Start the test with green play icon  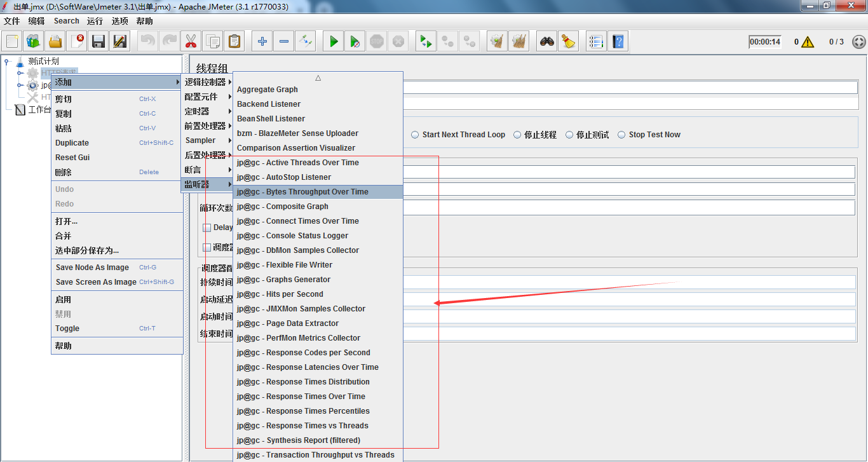click(x=334, y=42)
